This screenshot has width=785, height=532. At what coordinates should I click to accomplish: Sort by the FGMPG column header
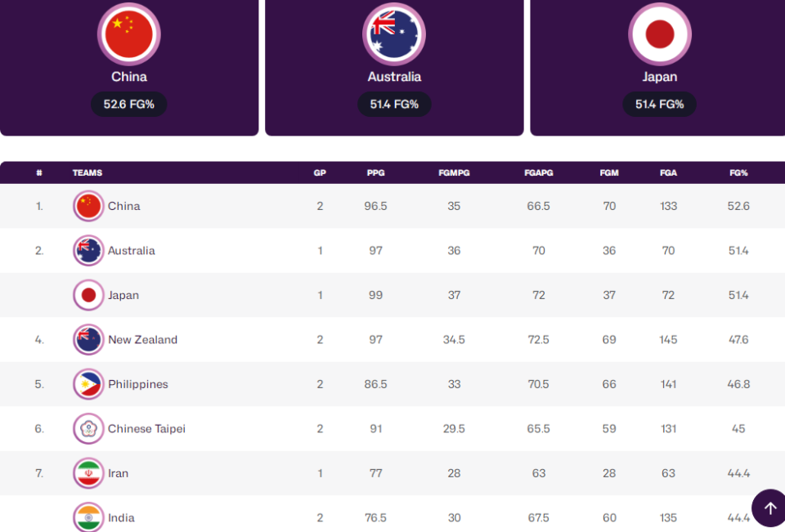tap(454, 173)
